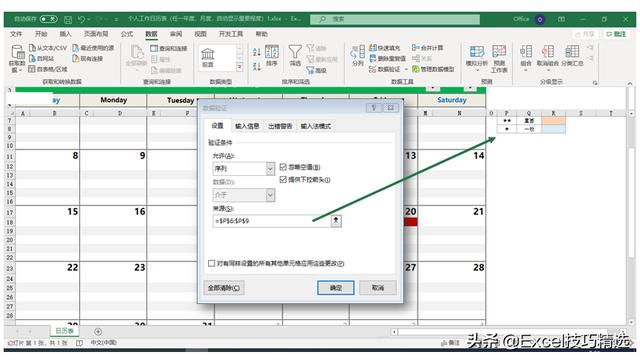Open dialog Input Message (输入信息) tab

pyautogui.click(x=247, y=126)
